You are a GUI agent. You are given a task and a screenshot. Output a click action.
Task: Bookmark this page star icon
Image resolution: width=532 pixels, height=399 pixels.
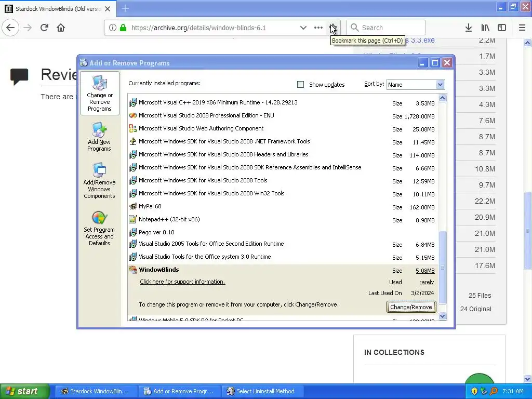click(333, 28)
